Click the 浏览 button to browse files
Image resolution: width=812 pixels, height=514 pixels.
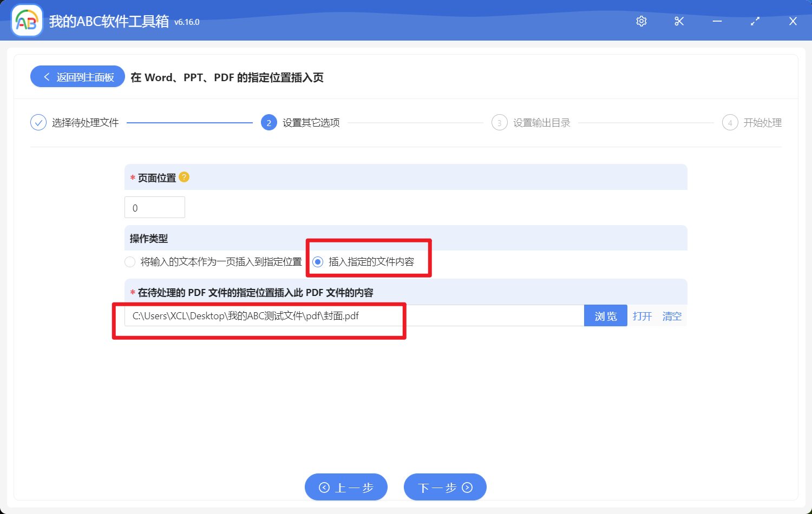[605, 315]
